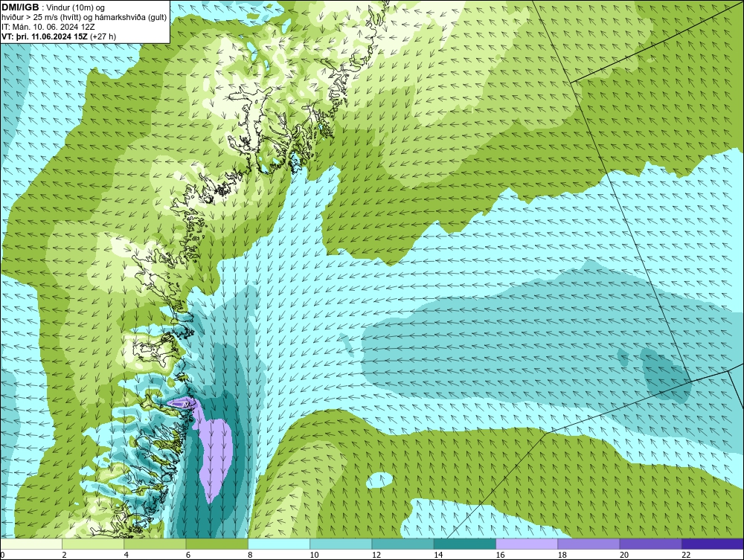Click the 'IT: Mán. 10. 06. 2024 12Z' line
Screen dimensions: 744x560
click(48, 27)
